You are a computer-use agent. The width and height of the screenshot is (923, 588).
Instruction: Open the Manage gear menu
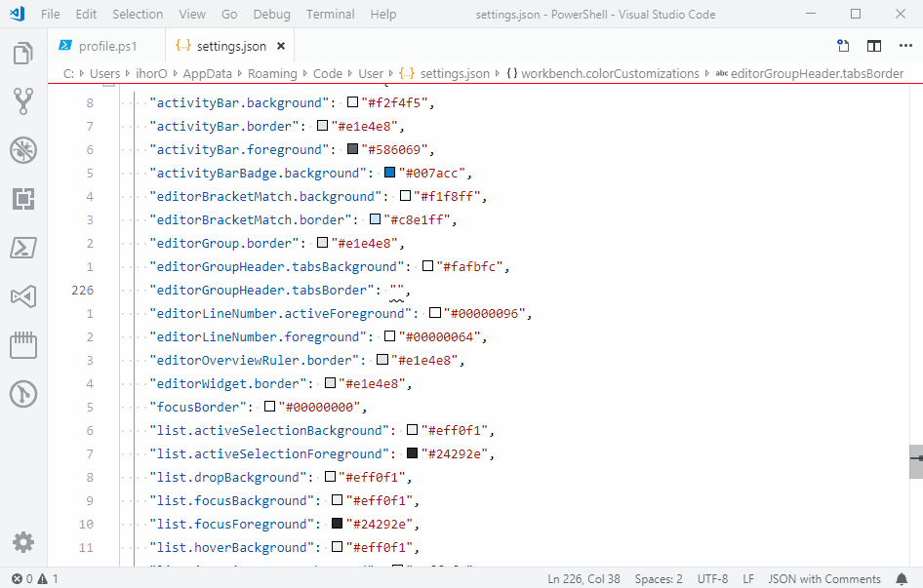point(23,542)
